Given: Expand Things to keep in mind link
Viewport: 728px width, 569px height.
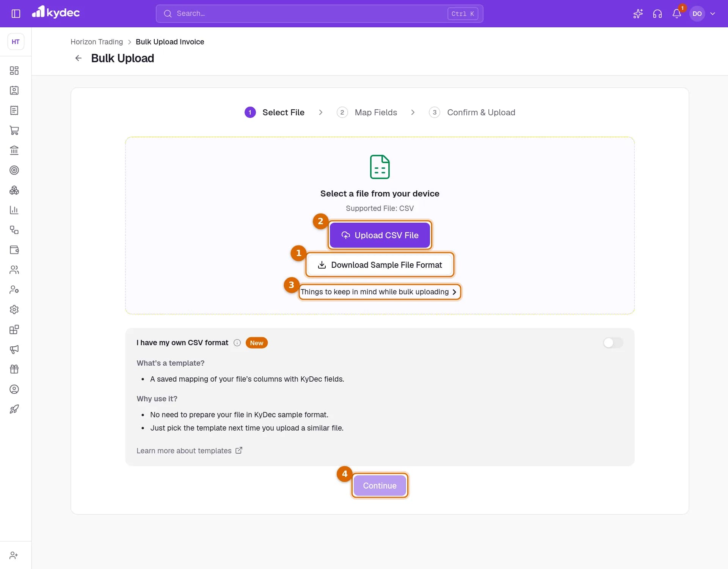Looking at the screenshot, I should [380, 292].
